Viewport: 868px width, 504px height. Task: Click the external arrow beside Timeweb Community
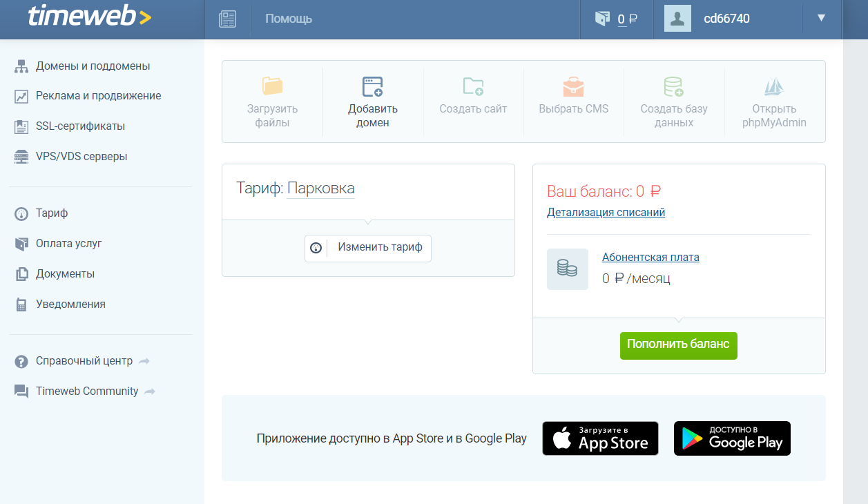click(x=150, y=391)
